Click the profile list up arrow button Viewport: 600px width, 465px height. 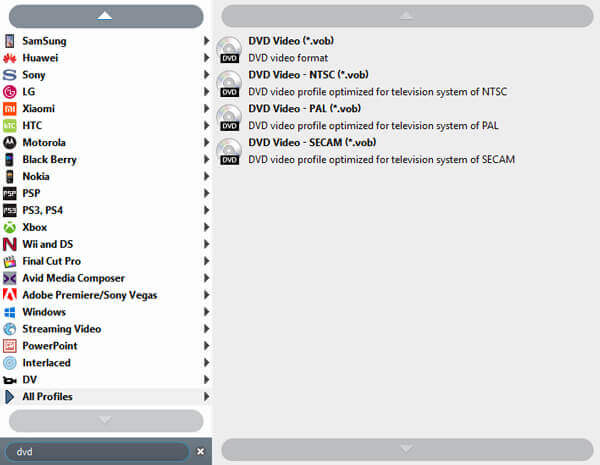pos(407,16)
